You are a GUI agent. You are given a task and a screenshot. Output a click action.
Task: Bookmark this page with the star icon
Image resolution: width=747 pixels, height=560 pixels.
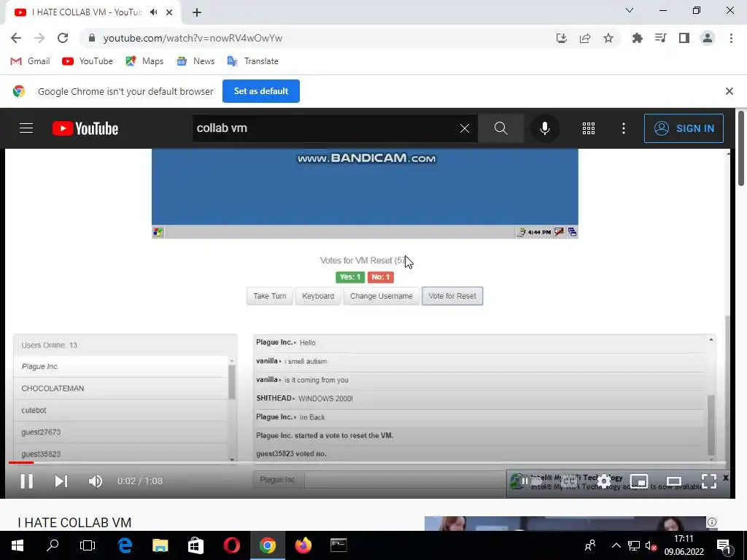pos(608,38)
